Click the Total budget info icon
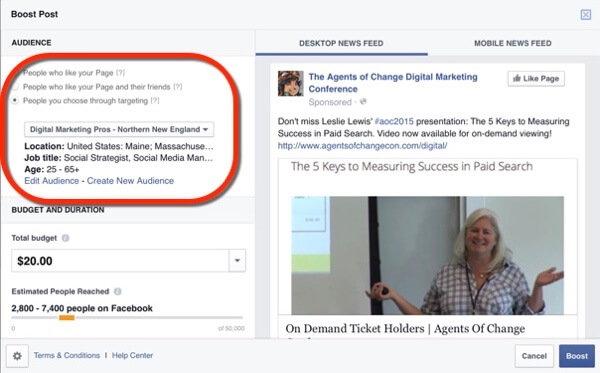The width and height of the screenshot is (600, 373). 65,238
